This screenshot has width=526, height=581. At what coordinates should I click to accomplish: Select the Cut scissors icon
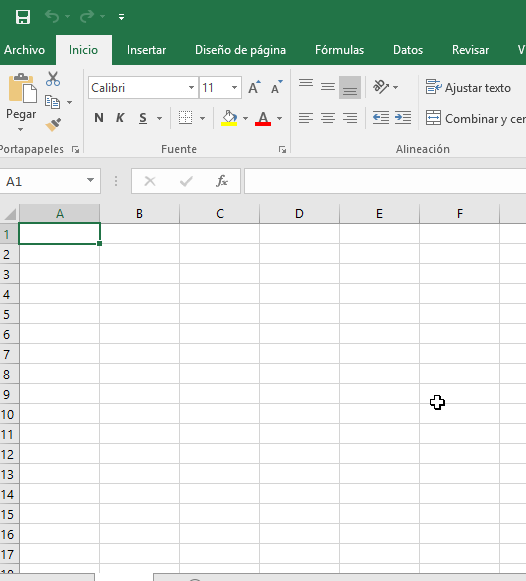(53, 79)
